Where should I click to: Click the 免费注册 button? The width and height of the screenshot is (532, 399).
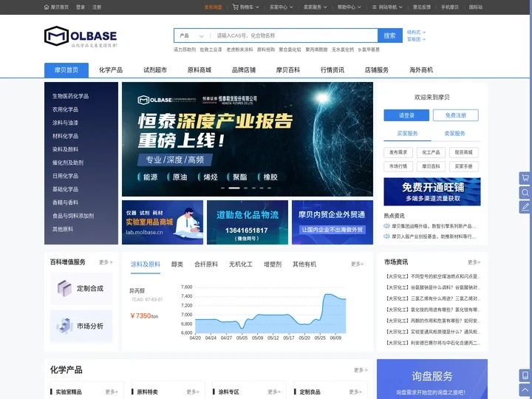(x=456, y=115)
